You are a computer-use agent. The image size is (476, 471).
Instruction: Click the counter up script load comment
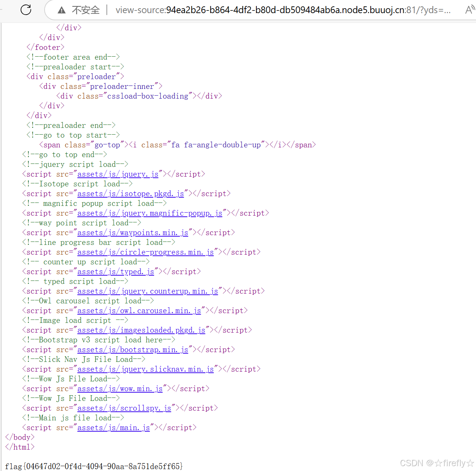pos(86,262)
